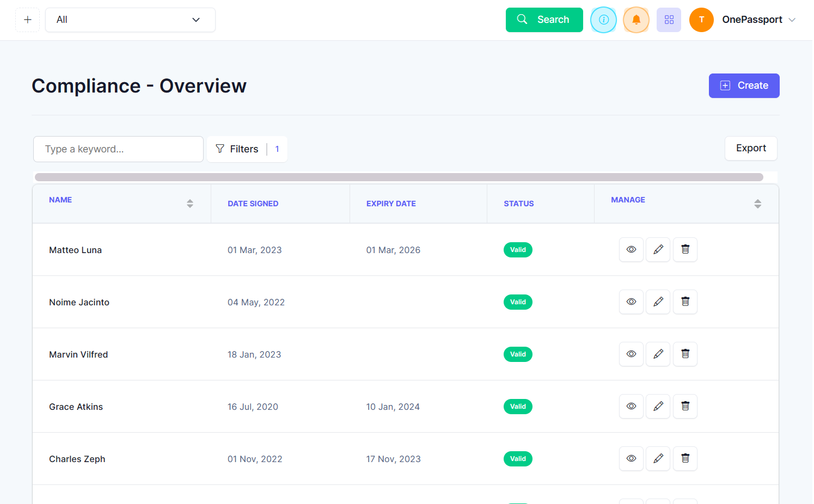814x504 pixels.
Task: Click the Create button
Action: (x=744, y=86)
